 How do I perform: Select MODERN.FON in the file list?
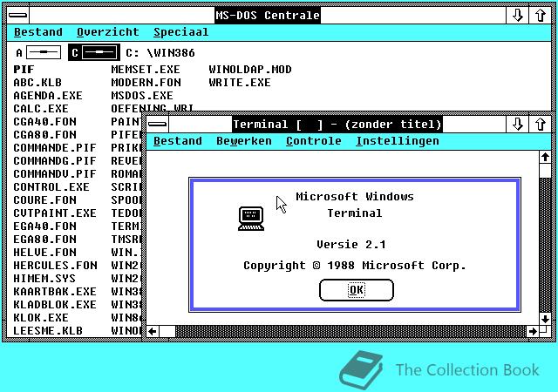146,83
